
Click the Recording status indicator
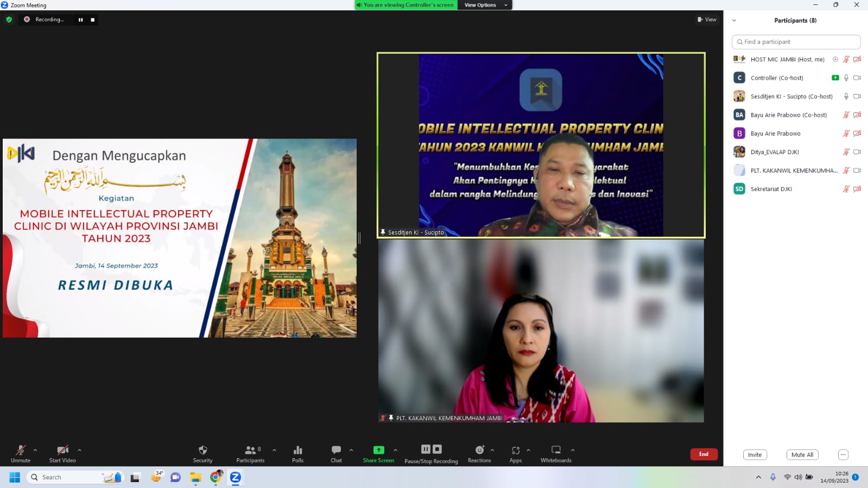click(44, 20)
